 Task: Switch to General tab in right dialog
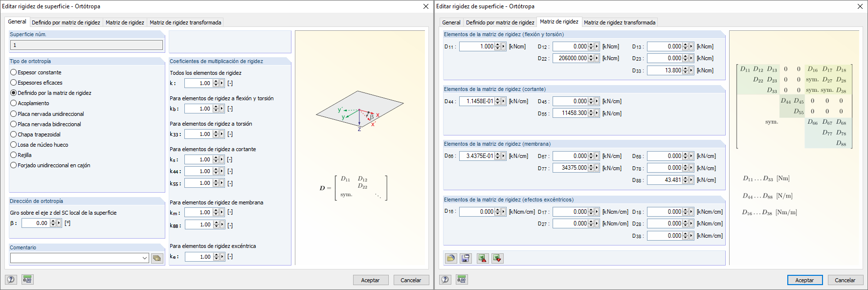[x=451, y=22]
